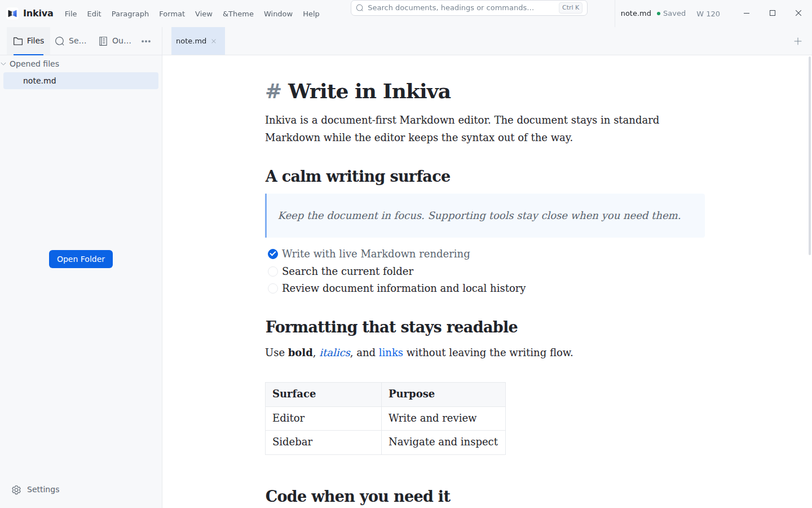Click the 'Code when you need it' heading
This screenshot has width=812, height=508.
(358, 496)
